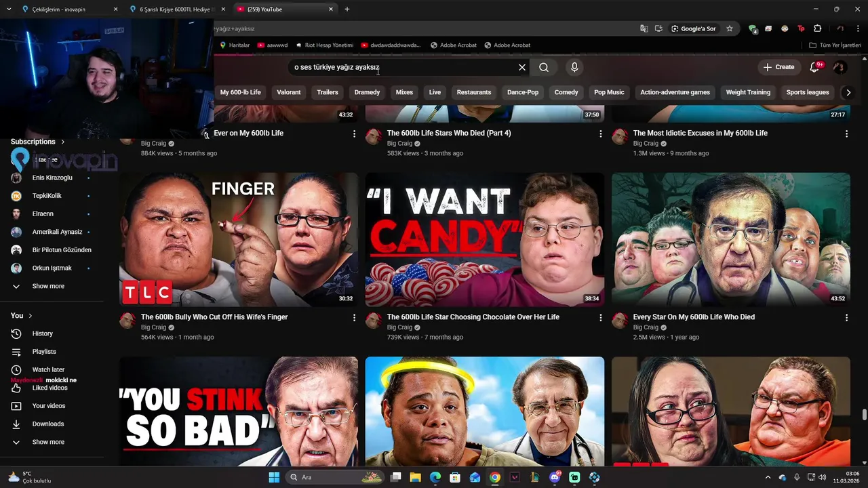Click the 'Google'a Sor' button
The height and width of the screenshot is (488, 868).
(694, 28)
